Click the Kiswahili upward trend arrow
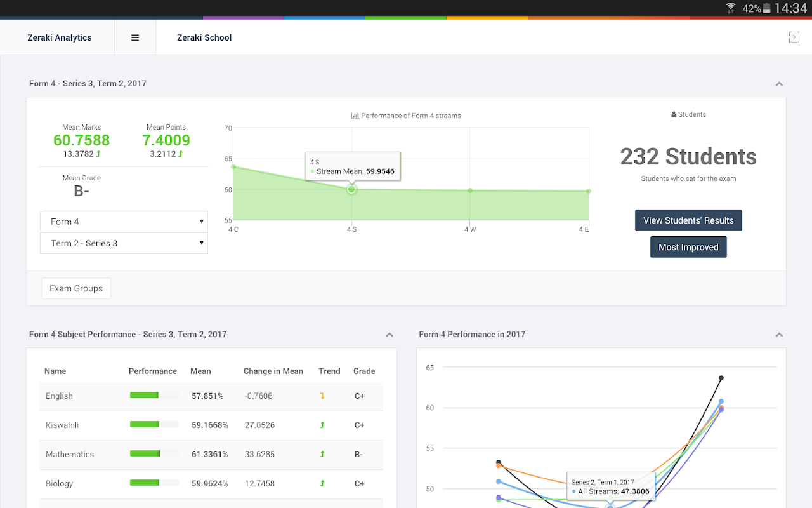Image resolution: width=812 pixels, height=508 pixels. click(x=322, y=425)
